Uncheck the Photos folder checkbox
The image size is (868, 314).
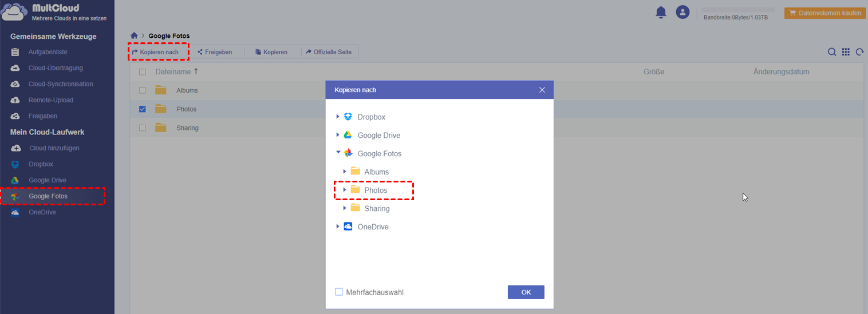143,109
